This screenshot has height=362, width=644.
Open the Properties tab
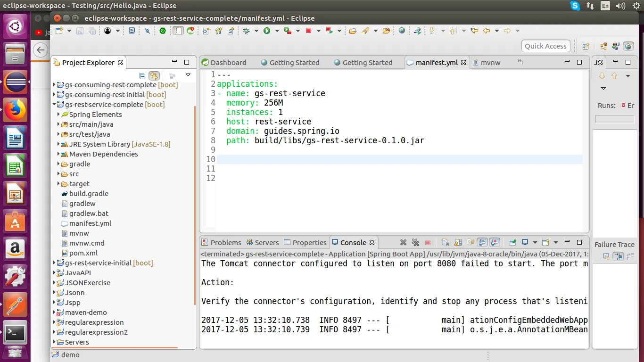point(305,242)
